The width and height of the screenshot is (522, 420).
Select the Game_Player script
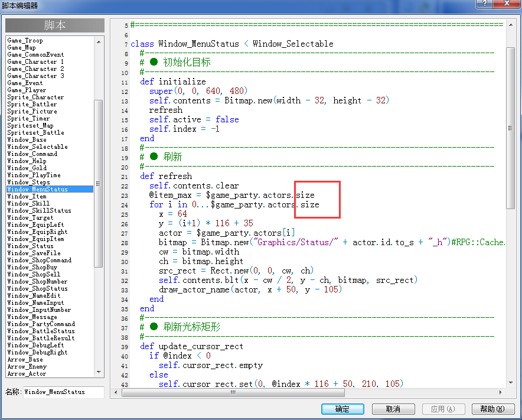(27, 90)
